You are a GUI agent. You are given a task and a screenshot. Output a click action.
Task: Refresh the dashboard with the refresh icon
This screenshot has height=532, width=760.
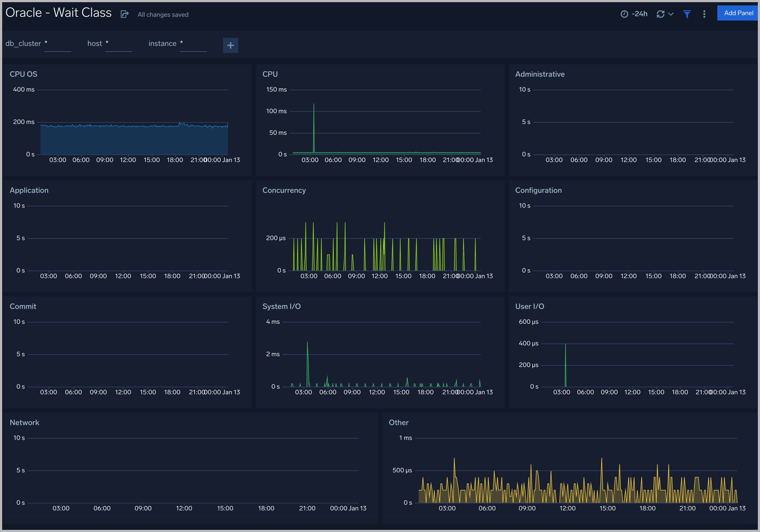(x=660, y=14)
